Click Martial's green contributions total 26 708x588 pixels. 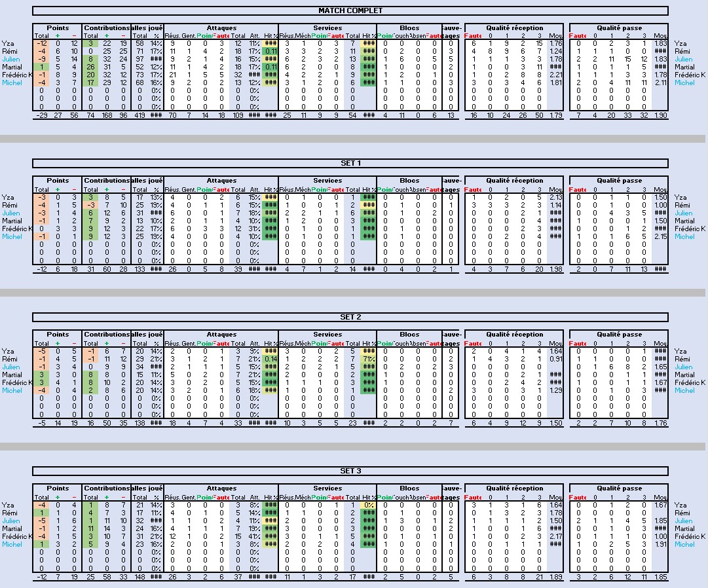(x=90, y=67)
